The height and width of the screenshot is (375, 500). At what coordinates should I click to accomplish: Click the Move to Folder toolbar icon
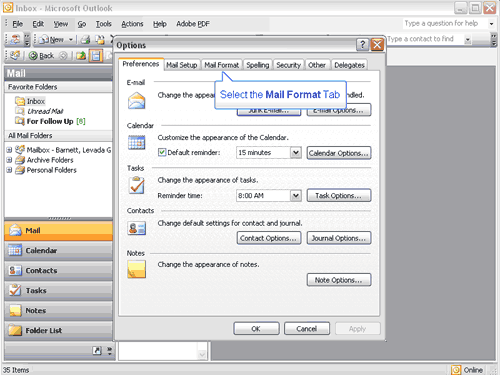[100, 40]
